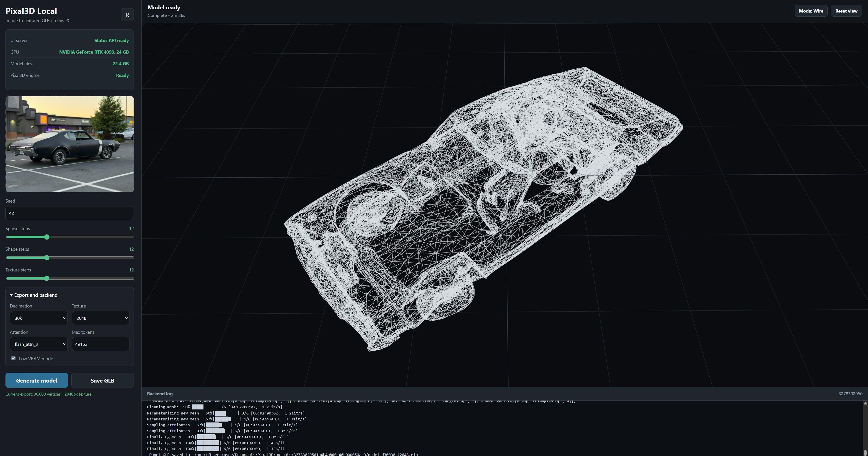Click the "GPU" row label
868x456 pixels.
pyautogui.click(x=15, y=52)
